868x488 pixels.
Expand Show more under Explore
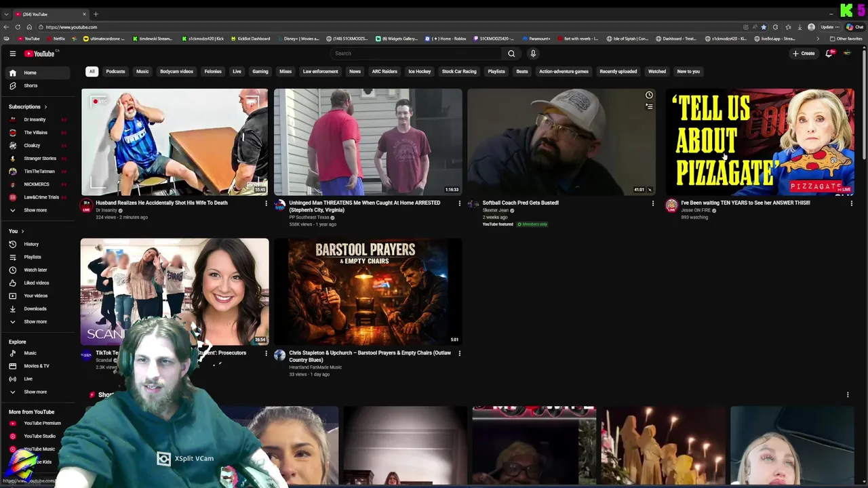click(39, 392)
